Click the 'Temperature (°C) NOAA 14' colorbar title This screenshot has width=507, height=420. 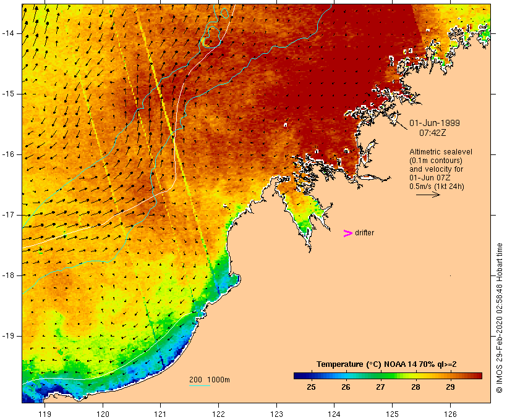pyautogui.click(x=386, y=364)
